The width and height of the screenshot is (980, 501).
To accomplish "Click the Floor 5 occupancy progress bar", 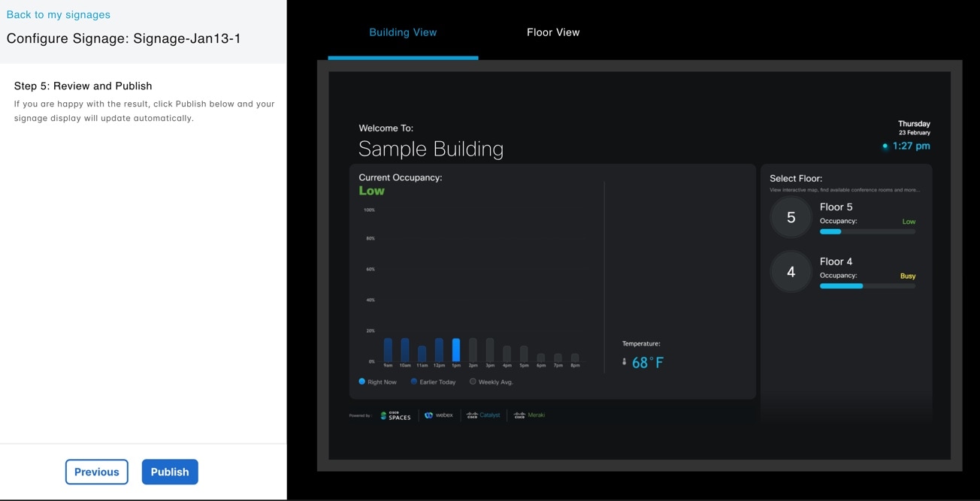I will [867, 231].
